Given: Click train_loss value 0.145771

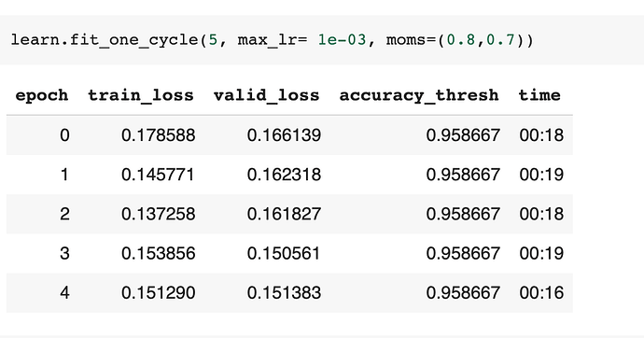Looking at the screenshot, I should [158, 175].
